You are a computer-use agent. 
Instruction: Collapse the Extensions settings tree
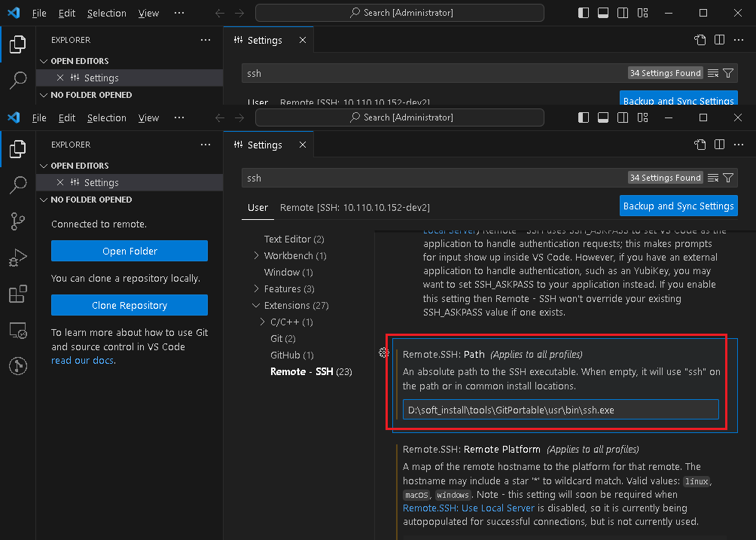click(x=256, y=305)
